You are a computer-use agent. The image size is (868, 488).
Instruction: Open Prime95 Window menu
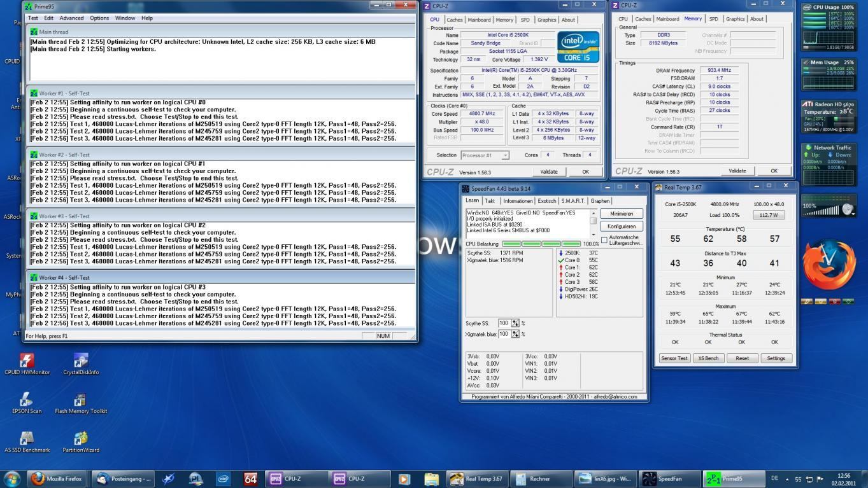pyautogui.click(x=125, y=18)
